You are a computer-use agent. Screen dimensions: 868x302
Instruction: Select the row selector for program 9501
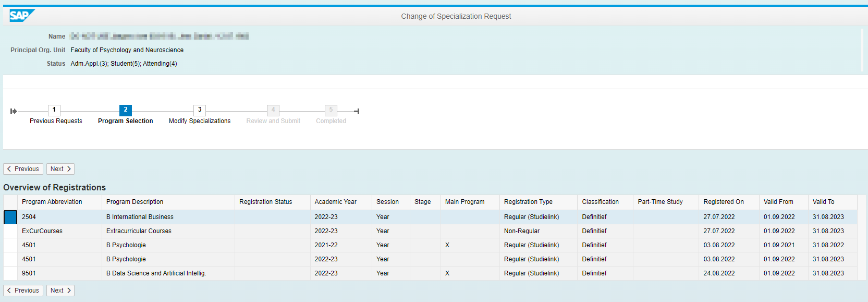coord(10,273)
